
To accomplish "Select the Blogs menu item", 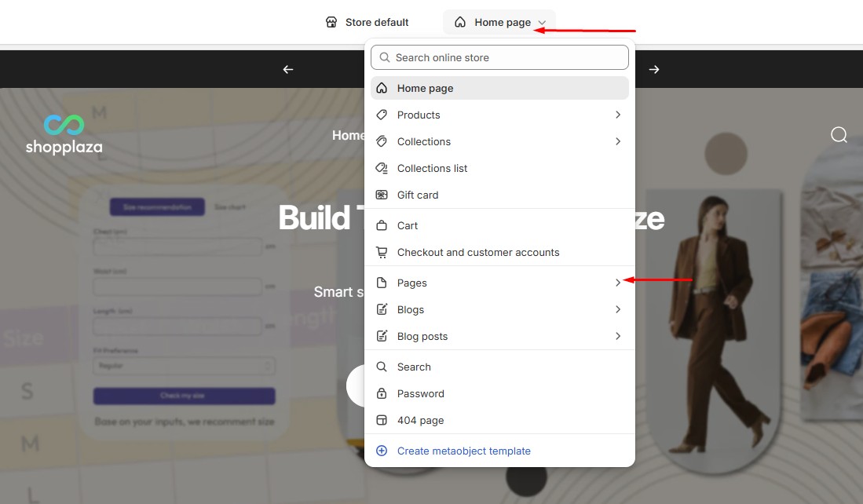I will 410,309.
